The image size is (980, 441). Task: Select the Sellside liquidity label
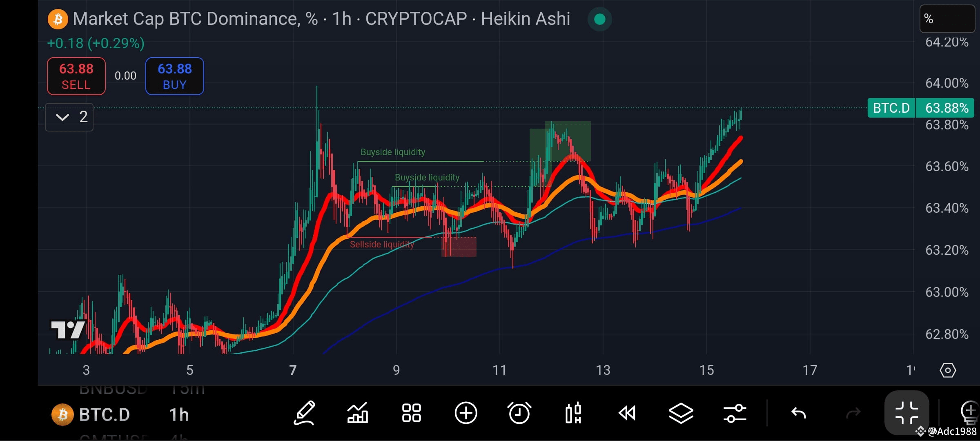point(382,245)
